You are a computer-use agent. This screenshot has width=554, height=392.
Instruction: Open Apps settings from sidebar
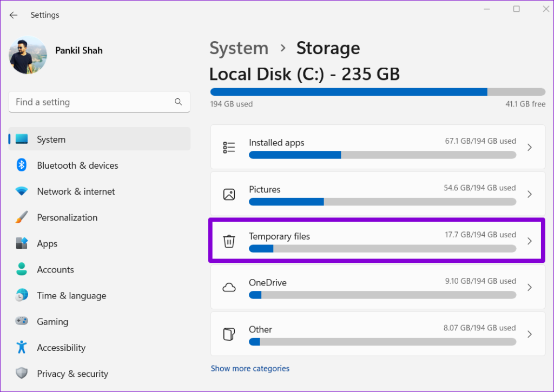pyautogui.click(x=47, y=243)
